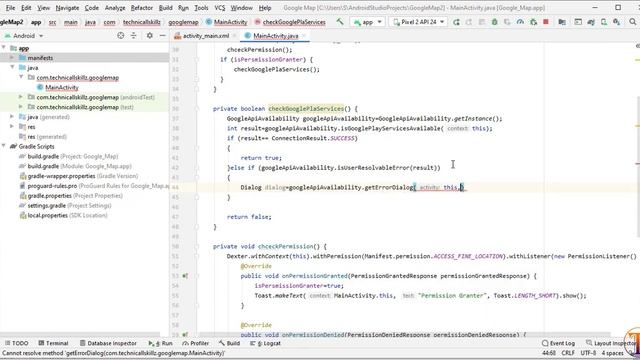This screenshot has height=360, width=640.
Task: Hide the Project panel with minus icon
Action: click(x=162, y=36)
